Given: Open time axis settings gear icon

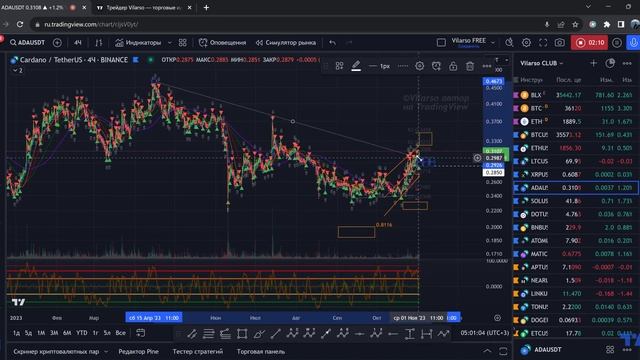Looking at the screenshot, I should [497, 318].
